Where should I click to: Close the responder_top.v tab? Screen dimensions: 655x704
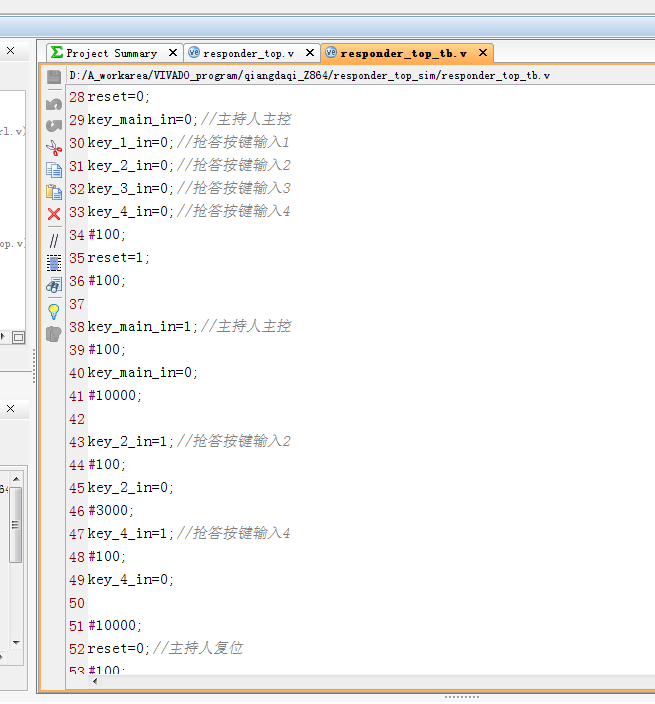tap(310, 53)
